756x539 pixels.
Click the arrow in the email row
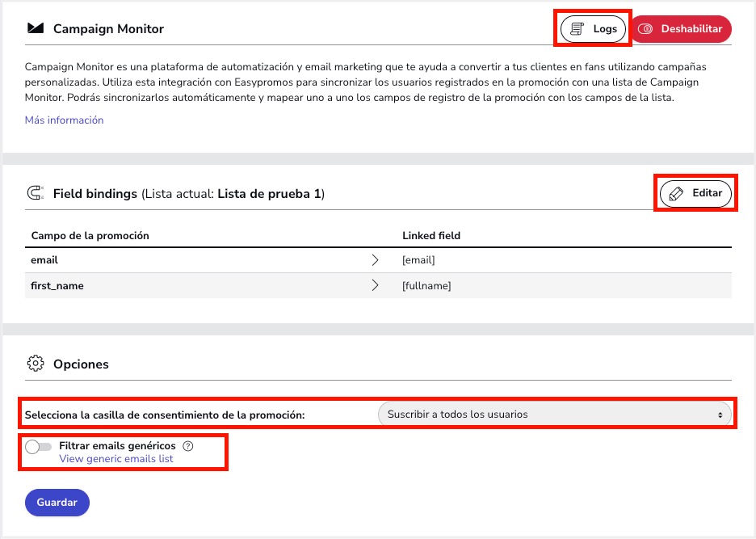375,260
